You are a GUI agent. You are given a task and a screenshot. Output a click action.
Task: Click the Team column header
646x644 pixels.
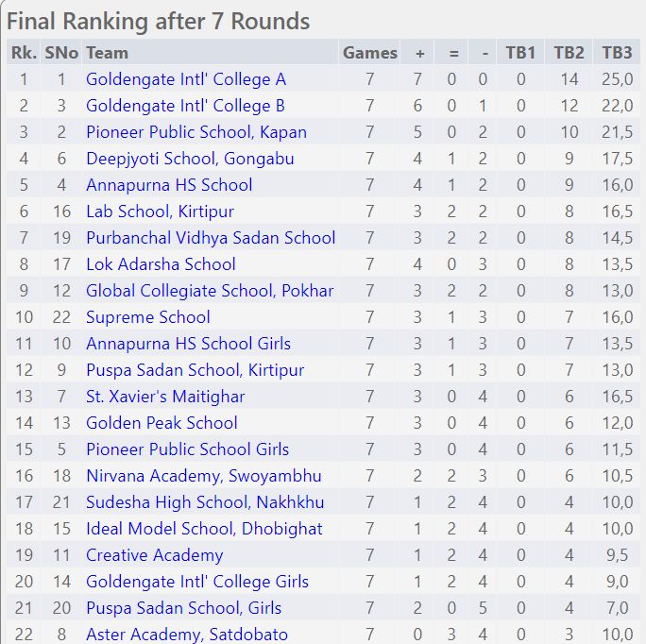point(107,53)
